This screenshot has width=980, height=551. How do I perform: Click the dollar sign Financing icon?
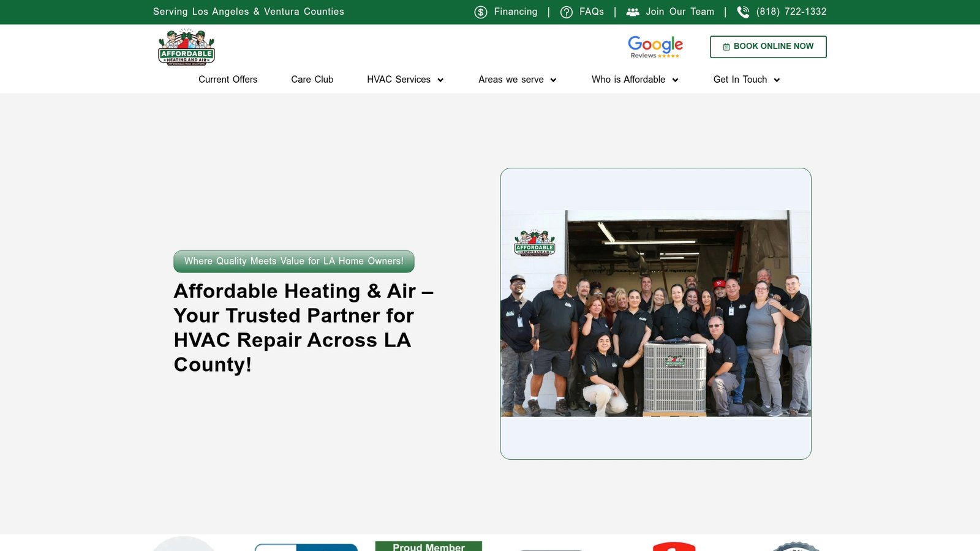pos(481,12)
